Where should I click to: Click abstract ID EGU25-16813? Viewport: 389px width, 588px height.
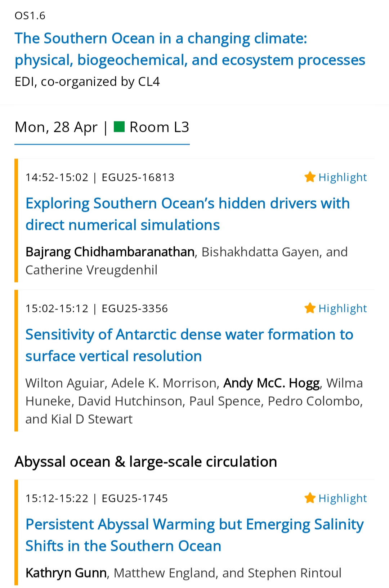tap(138, 177)
